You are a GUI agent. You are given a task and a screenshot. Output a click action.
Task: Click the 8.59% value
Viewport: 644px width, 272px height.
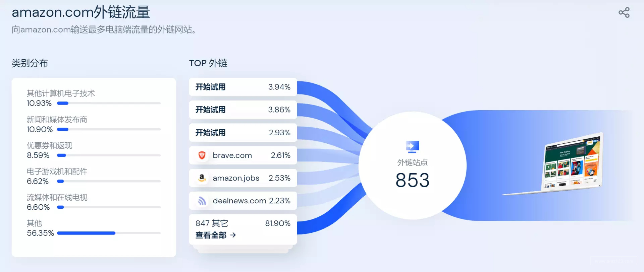tap(38, 155)
